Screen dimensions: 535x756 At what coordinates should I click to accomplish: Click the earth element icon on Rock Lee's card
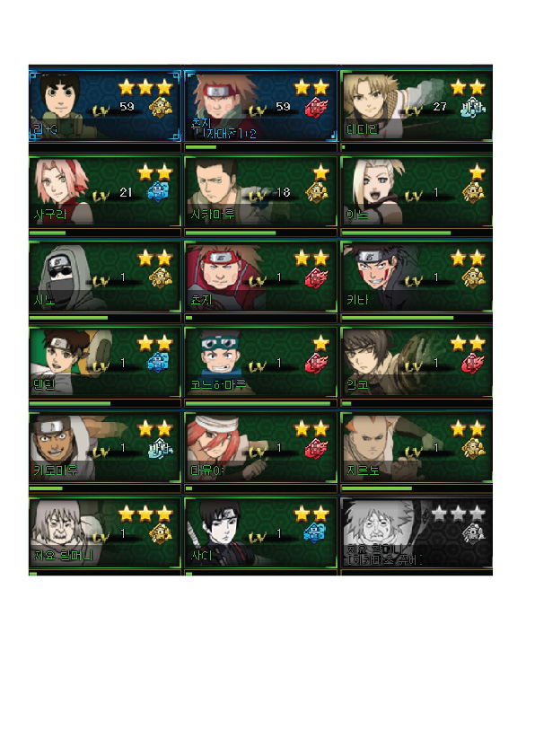click(x=161, y=107)
